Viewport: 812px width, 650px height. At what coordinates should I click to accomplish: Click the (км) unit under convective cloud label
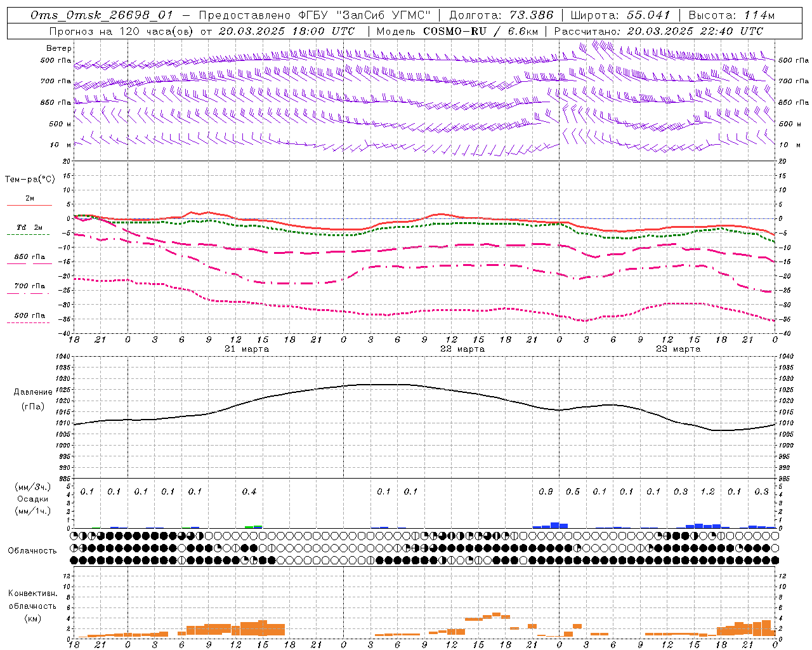pyautogui.click(x=32, y=618)
